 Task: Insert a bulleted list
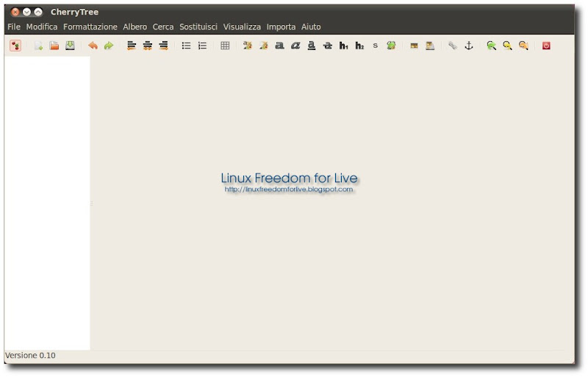coord(186,46)
